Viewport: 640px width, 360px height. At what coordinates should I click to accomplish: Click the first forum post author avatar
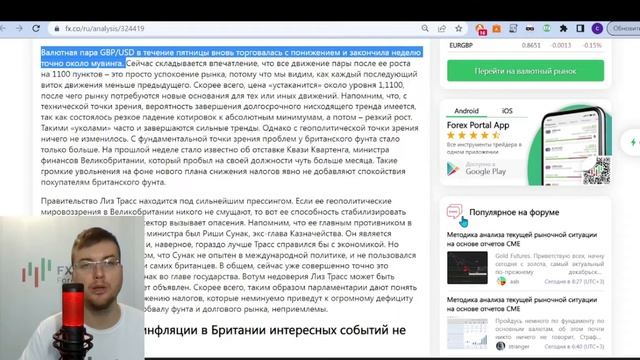[501, 281]
